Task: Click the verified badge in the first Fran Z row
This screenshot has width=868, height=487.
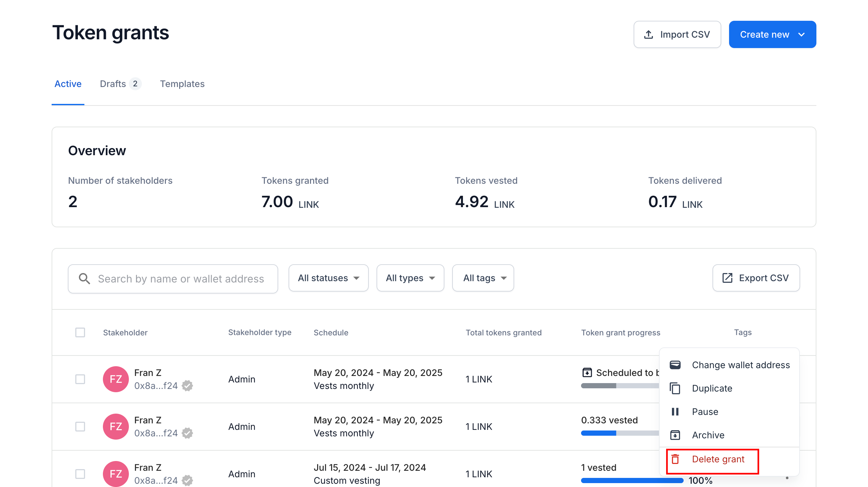Action: [187, 386]
